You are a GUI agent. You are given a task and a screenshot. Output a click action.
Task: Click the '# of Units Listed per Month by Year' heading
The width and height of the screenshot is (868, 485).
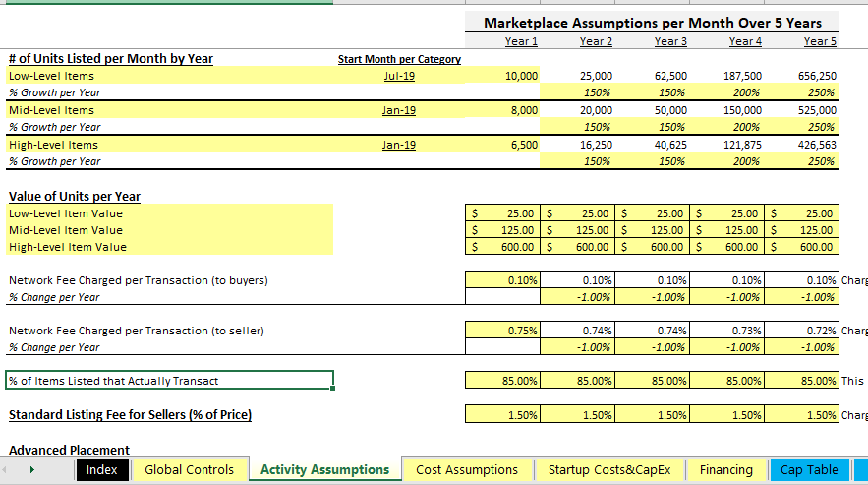(111, 59)
